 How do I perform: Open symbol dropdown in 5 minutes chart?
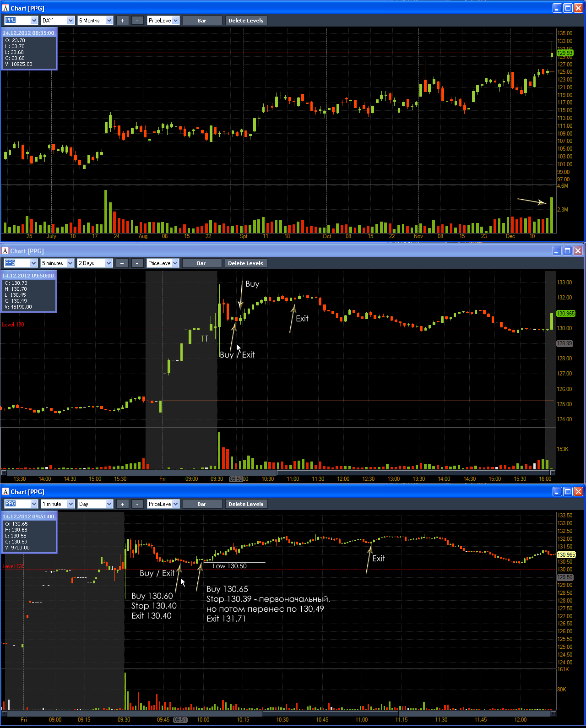click(x=33, y=263)
